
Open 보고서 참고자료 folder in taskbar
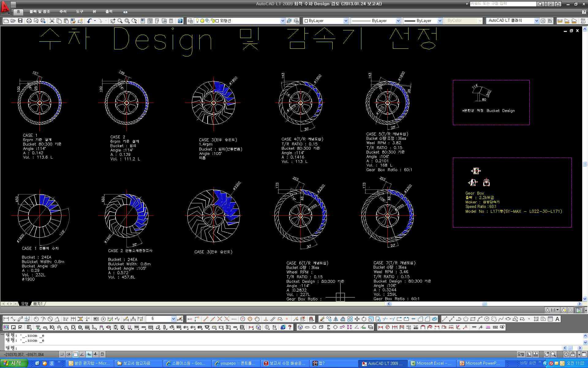tap(138, 363)
